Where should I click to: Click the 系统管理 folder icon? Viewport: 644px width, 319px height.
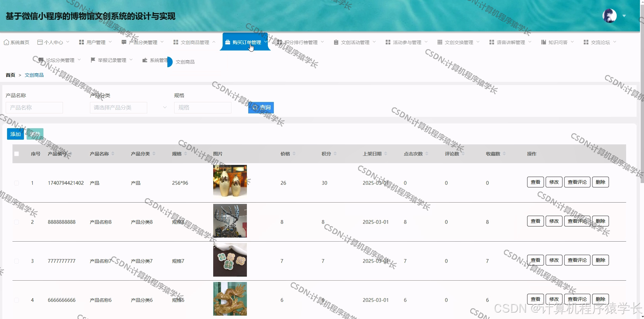coord(145,60)
